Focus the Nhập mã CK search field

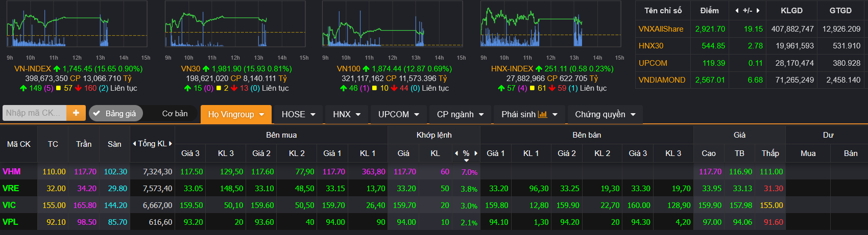35,113
